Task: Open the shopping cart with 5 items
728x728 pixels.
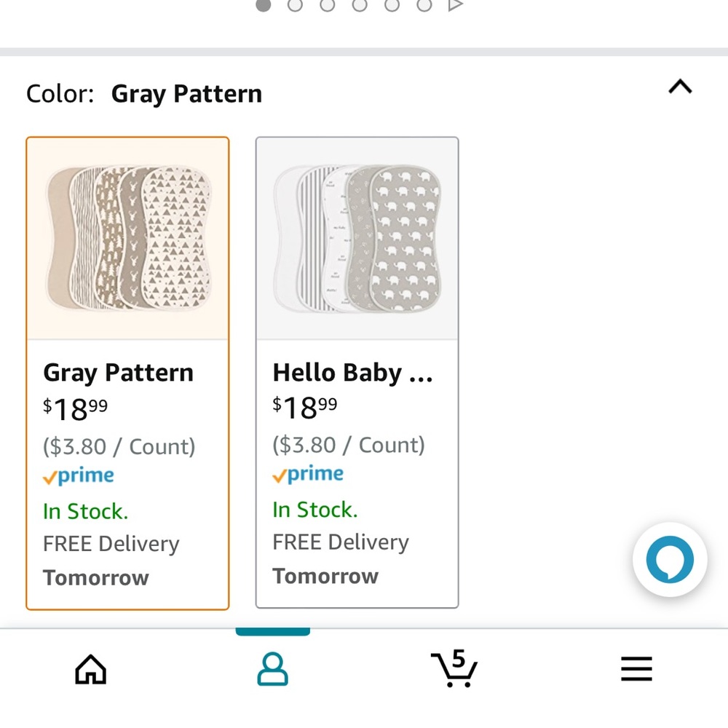Action: (x=454, y=668)
